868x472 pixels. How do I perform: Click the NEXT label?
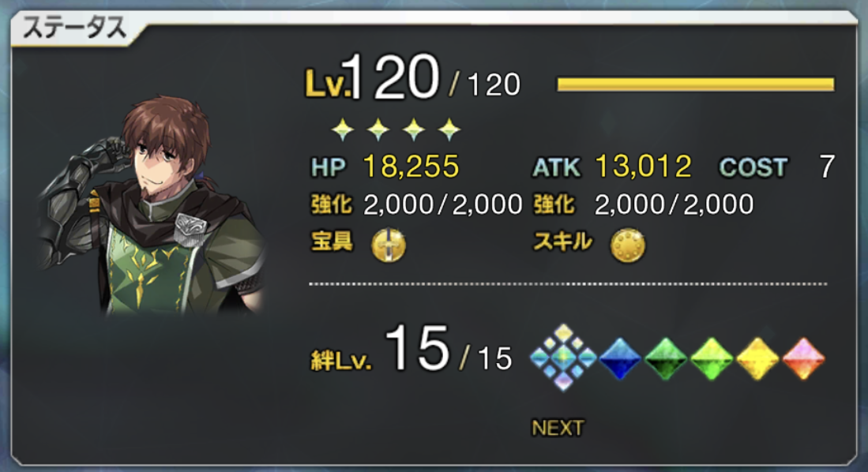tap(558, 428)
